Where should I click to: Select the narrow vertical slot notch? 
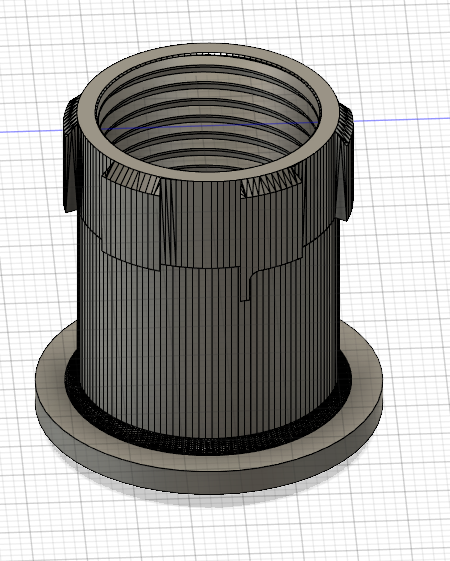pyautogui.click(x=245, y=283)
